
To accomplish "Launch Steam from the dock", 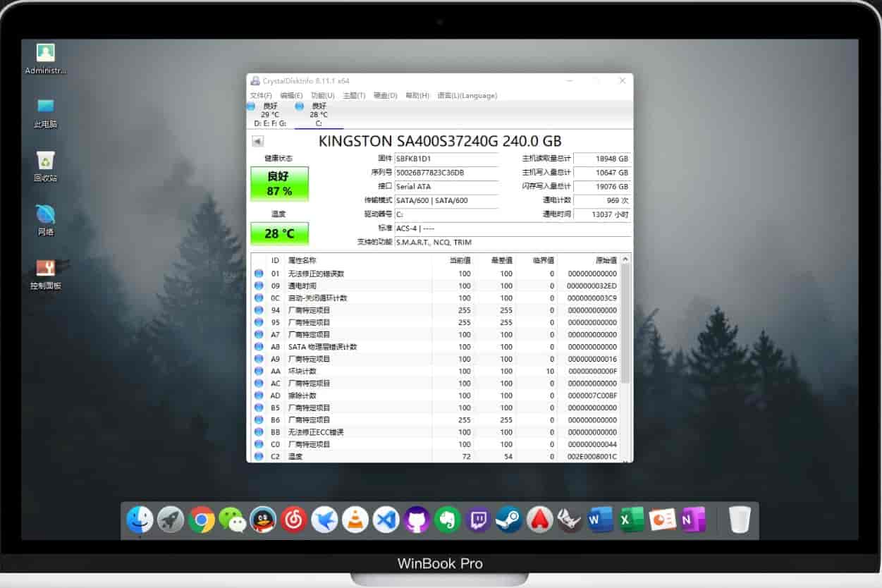I will coord(508,520).
